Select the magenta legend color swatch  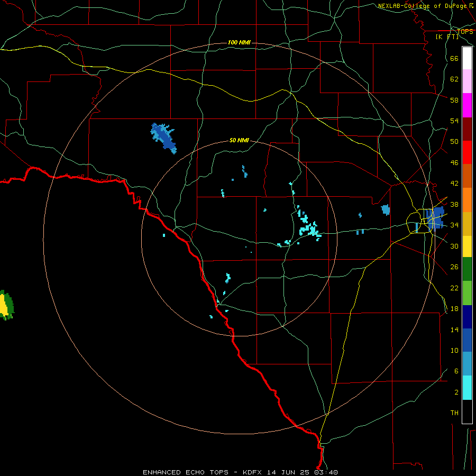click(x=467, y=105)
